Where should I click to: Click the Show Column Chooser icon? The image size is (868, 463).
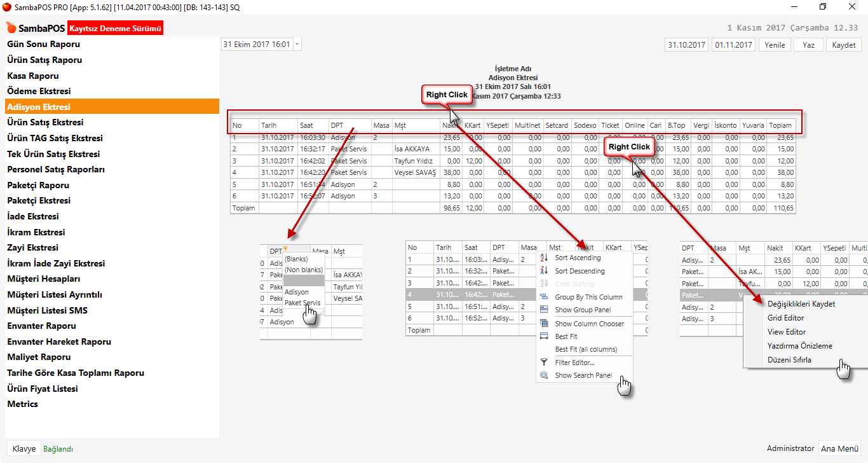tap(543, 324)
